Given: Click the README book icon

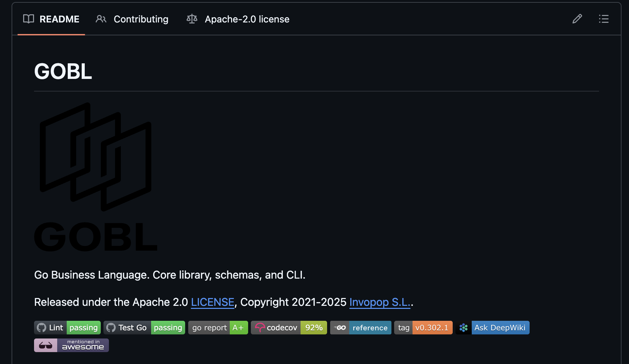Looking at the screenshot, I should 29,19.
